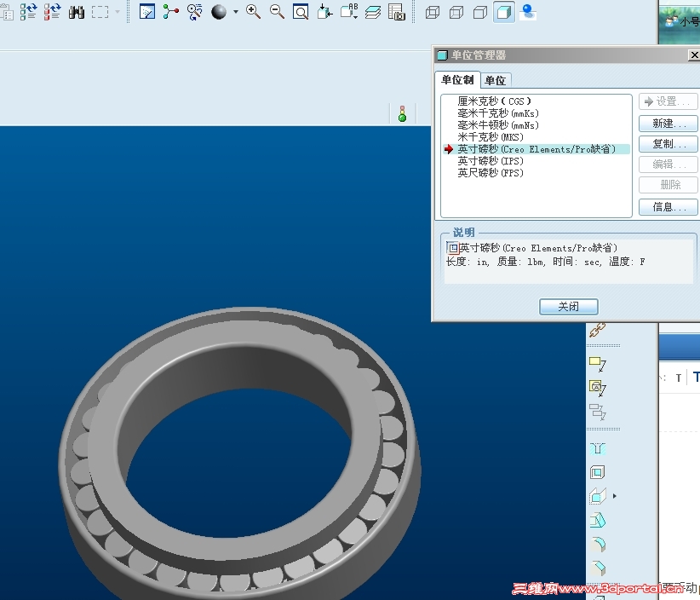Expand the Rib tool flyout arrow
The image size is (700, 600).
(x=615, y=496)
